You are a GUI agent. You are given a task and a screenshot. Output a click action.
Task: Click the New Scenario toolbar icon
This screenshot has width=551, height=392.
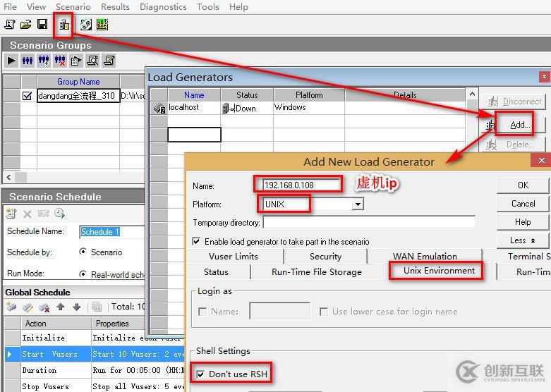pos(9,24)
